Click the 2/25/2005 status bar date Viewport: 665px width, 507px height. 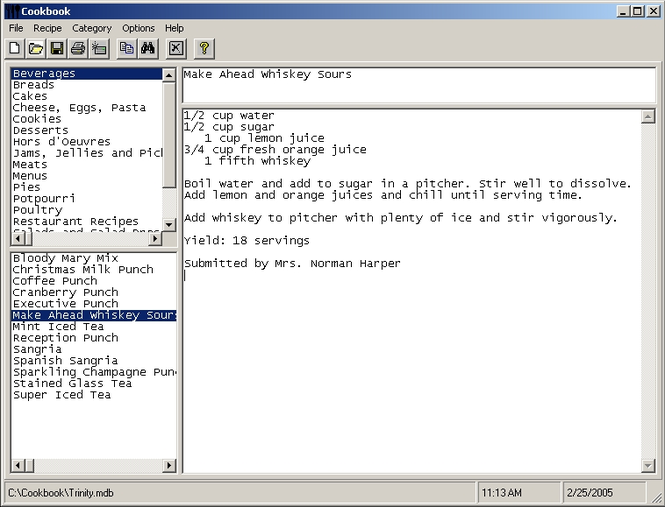click(x=590, y=493)
